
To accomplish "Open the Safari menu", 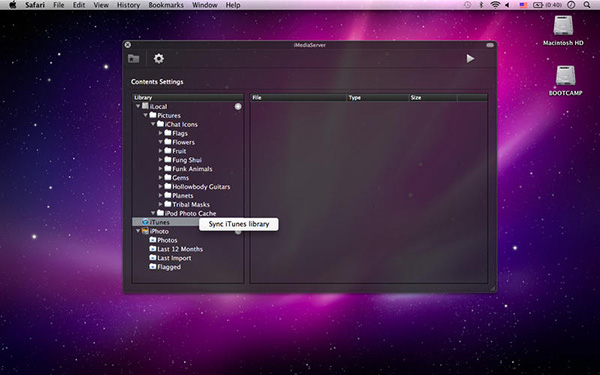I will click(35, 5).
